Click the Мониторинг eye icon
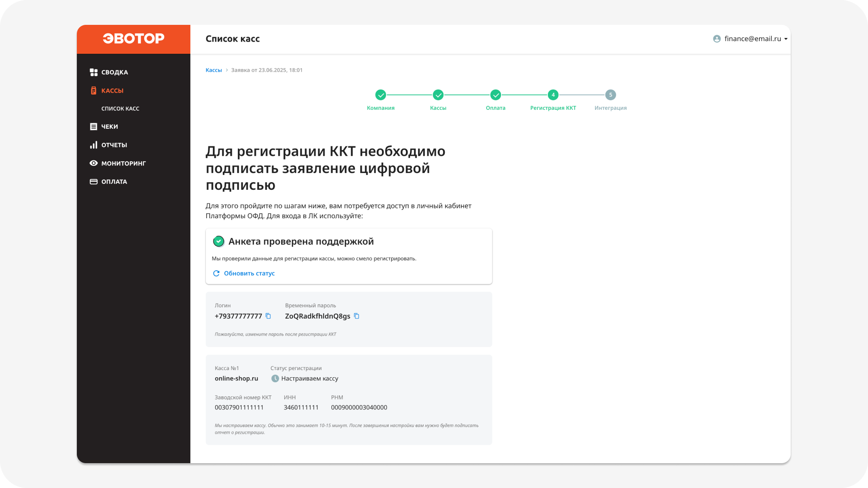This screenshot has width=868, height=488. pos(93,163)
